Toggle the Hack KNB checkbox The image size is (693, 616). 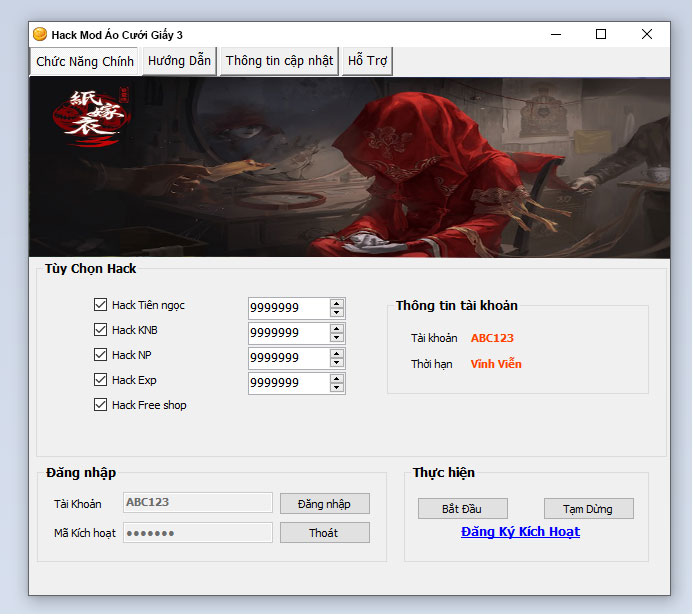click(x=100, y=330)
